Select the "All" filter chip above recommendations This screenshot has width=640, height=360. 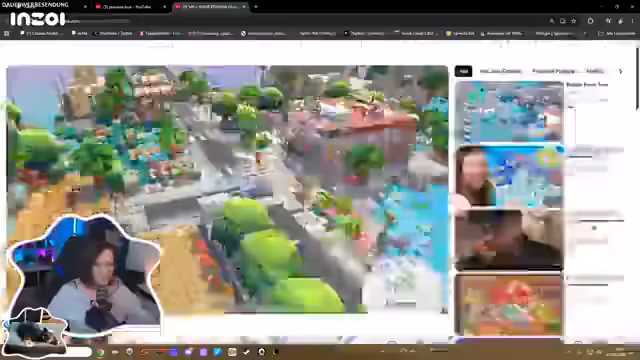(463, 71)
